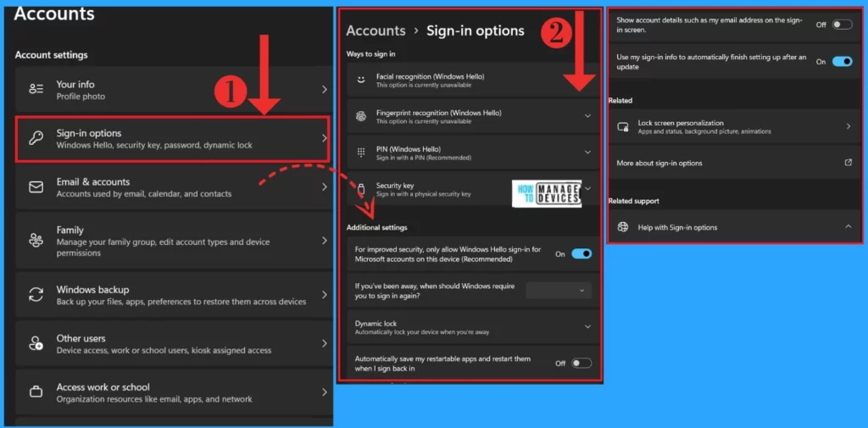Click chevron on Windows backup row

[x=325, y=295]
